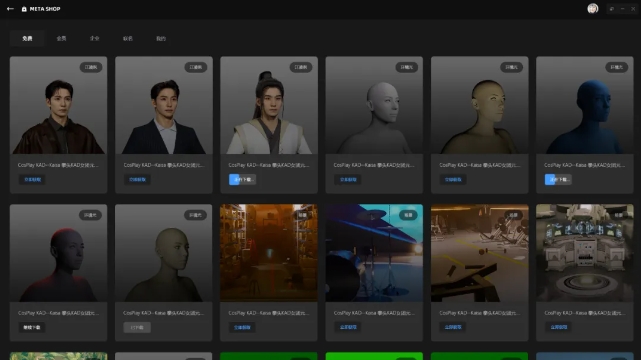Open the fourth tab, just before the last
The image size is (641, 360).
pos(128,38)
